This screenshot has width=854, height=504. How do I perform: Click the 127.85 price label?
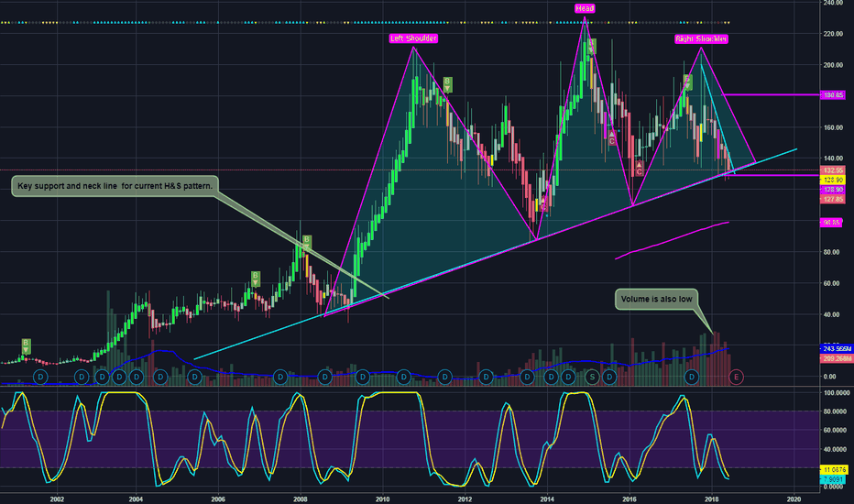tap(833, 200)
